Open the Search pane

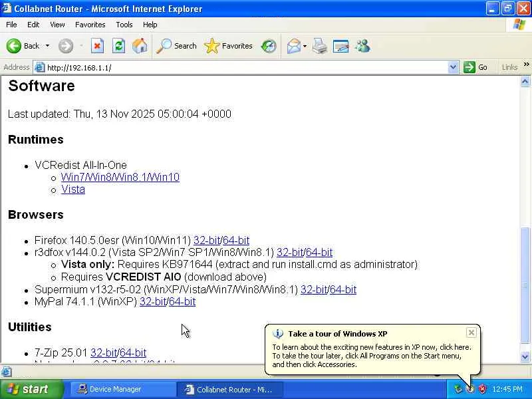click(x=176, y=46)
